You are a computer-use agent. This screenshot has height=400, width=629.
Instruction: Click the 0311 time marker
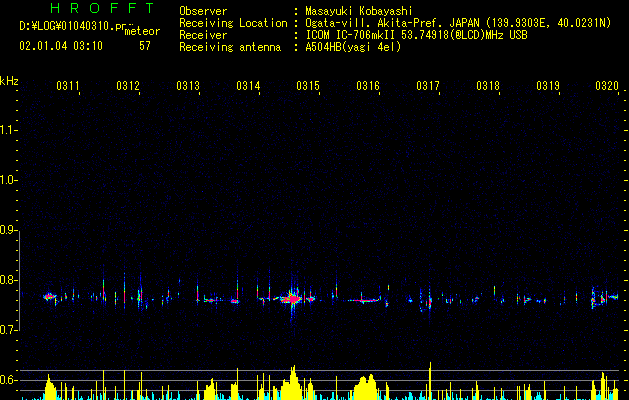click(x=68, y=85)
